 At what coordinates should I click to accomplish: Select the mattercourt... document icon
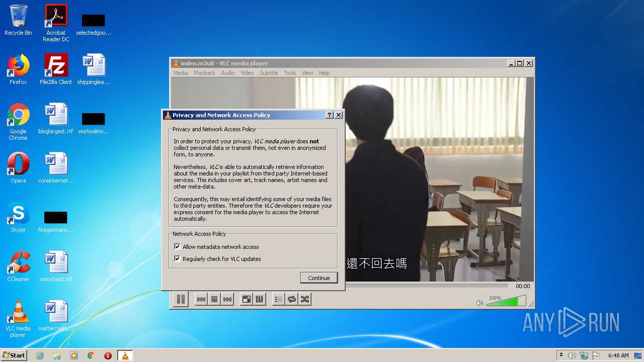coord(56,316)
